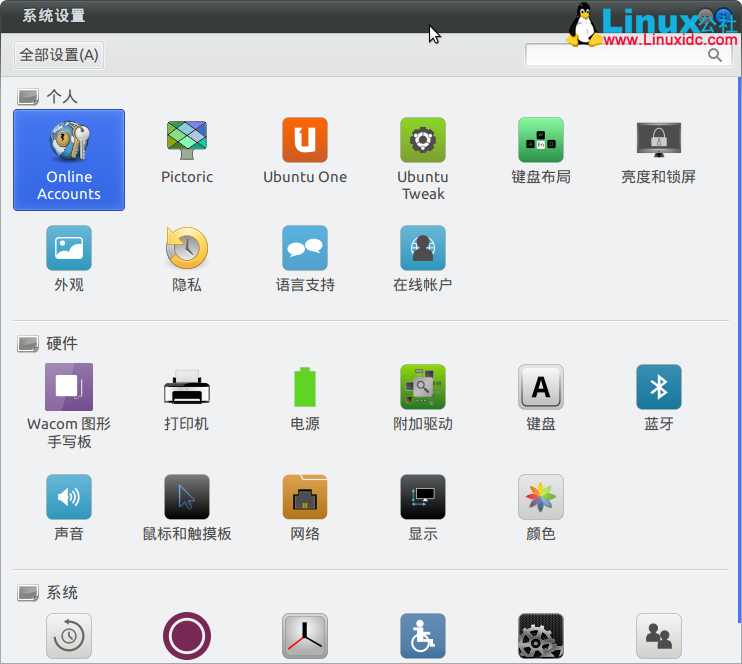Image resolution: width=742 pixels, height=664 pixels.
Task: Click the 硬件 section header
Action: [62, 344]
